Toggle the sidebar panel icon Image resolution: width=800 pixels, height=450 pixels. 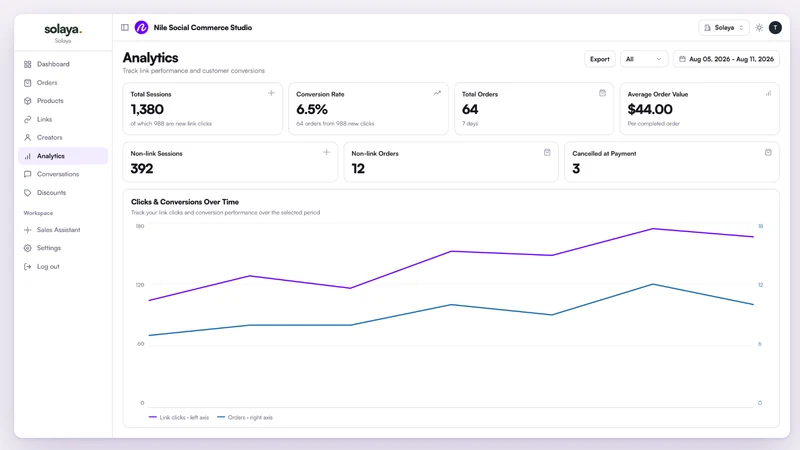point(124,28)
